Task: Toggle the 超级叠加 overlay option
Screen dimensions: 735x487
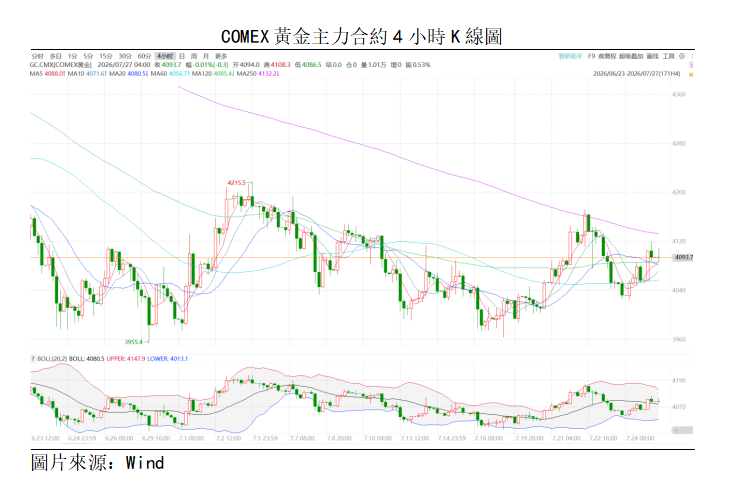Action: (x=631, y=56)
